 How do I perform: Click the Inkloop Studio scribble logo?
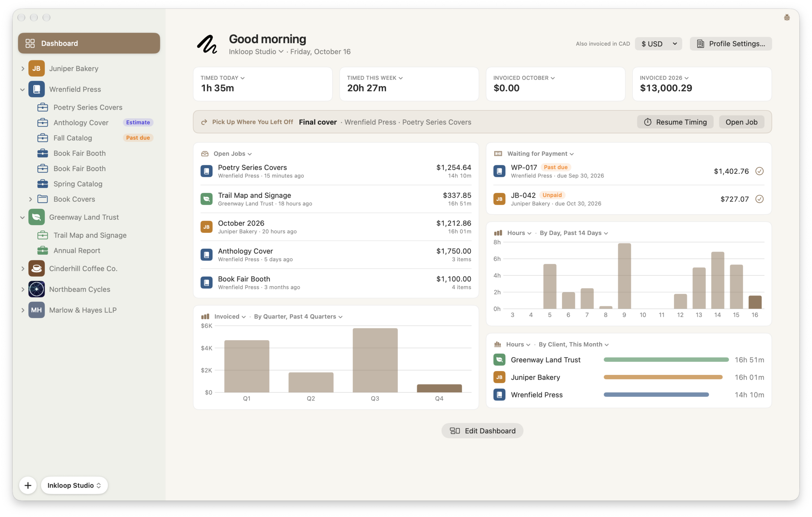[x=207, y=44]
